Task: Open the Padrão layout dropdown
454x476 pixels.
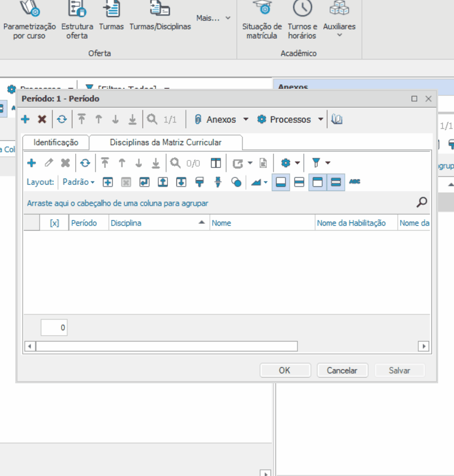Action: (79, 182)
